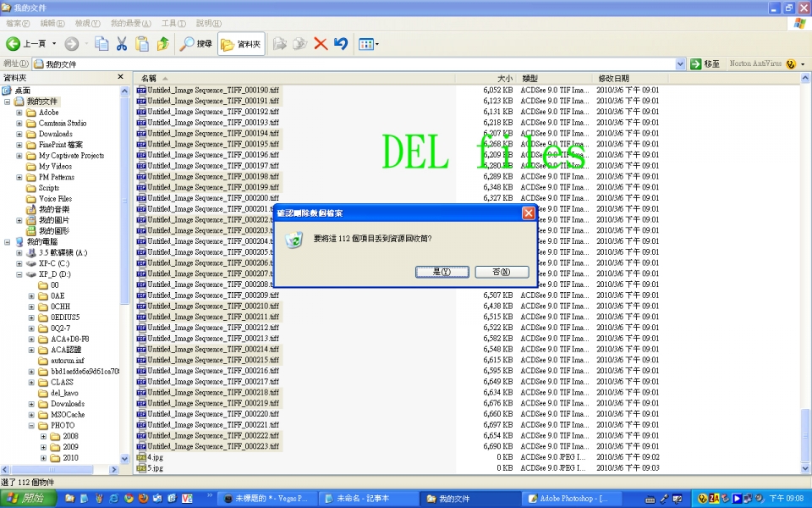
Task: Select the 4.jpg file
Action: [x=155, y=457]
